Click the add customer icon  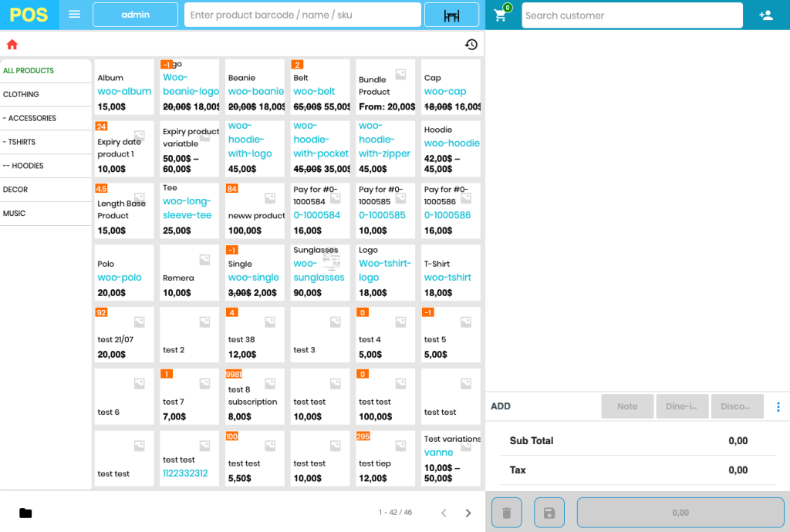coord(765,15)
